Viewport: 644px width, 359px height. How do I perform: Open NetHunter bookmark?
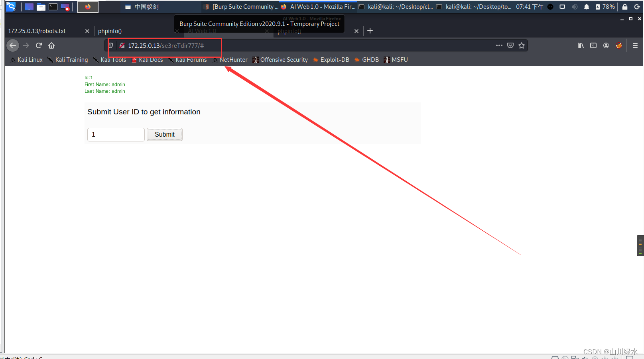tap(230, 60)
